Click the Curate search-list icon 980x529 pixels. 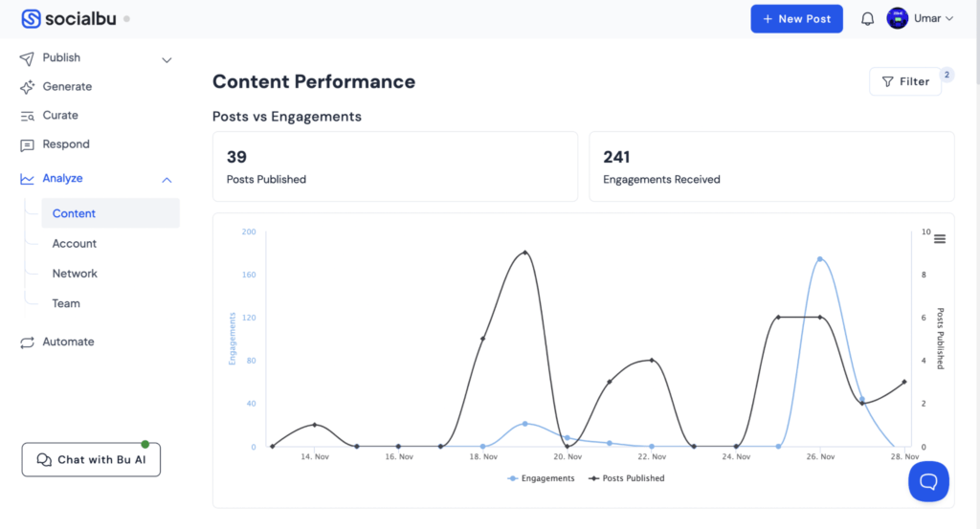(x=27, y=116)
